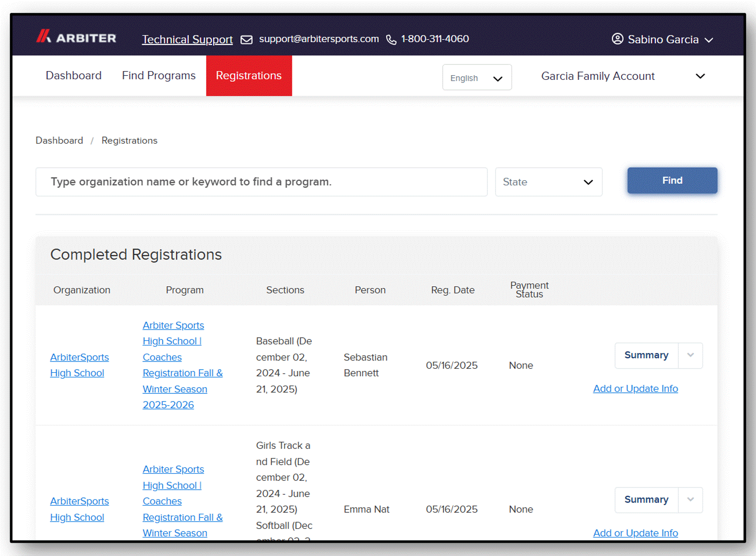Click the phone handset icon
756x556 pixels.
[391, 40]
